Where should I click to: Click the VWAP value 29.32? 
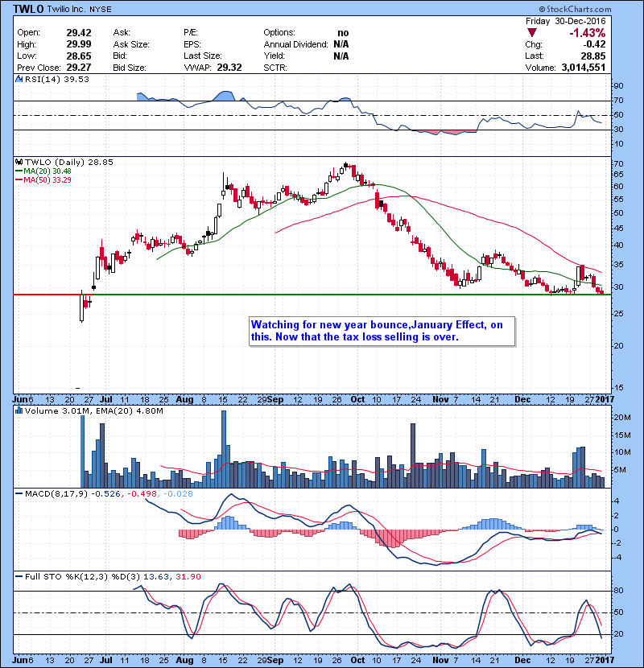click(x=229, y=68)
